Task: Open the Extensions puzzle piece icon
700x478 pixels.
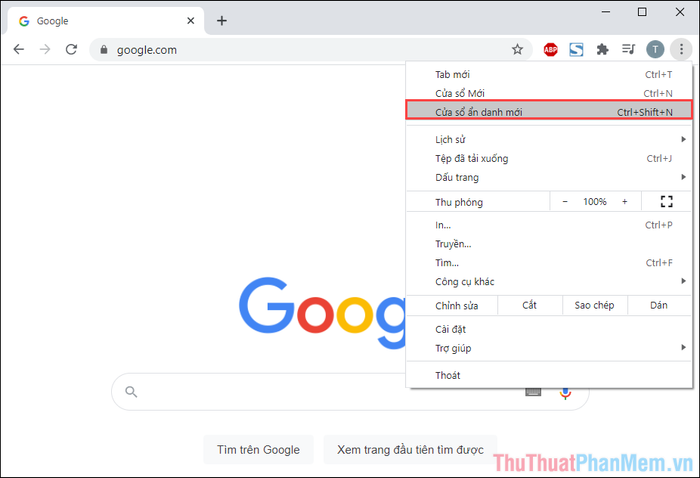Action: pyautogui.click(x=602, y=49)
